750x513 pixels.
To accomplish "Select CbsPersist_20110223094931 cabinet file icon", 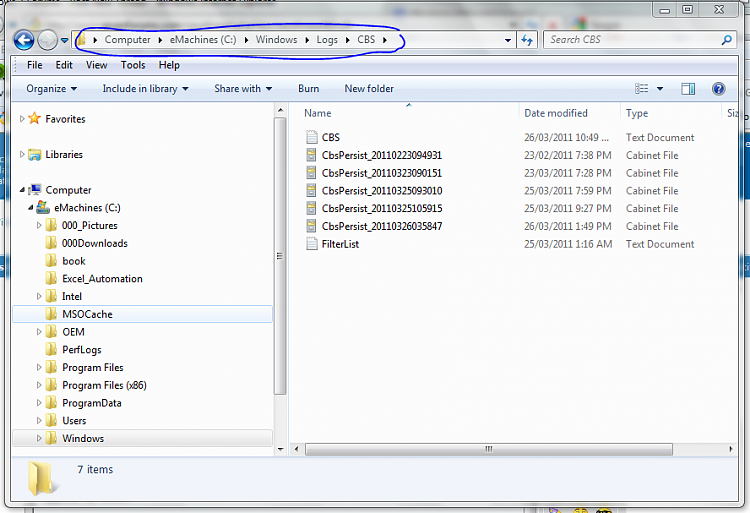I will point(311,155).
